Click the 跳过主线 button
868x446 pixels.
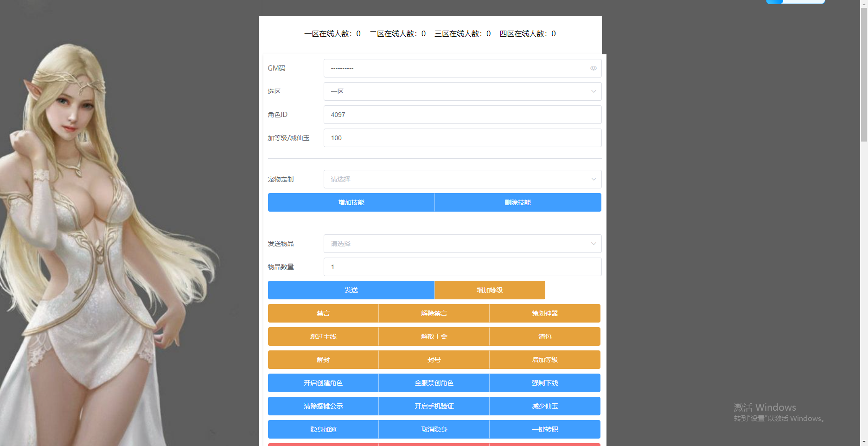(x=323, y=336)
